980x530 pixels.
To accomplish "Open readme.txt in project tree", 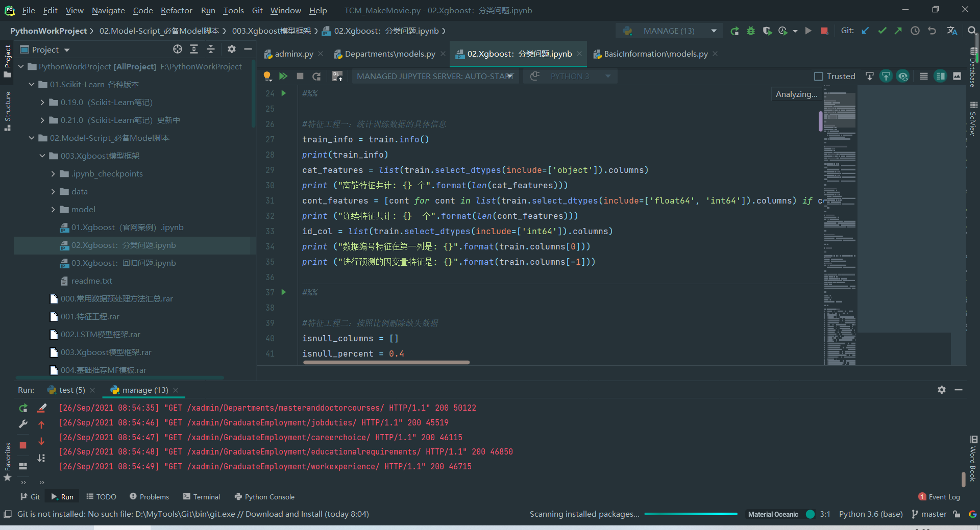I will point(91,281).
